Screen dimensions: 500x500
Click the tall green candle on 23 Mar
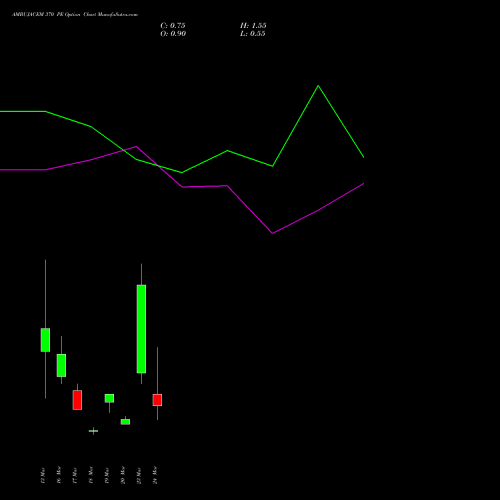point(141,329)
